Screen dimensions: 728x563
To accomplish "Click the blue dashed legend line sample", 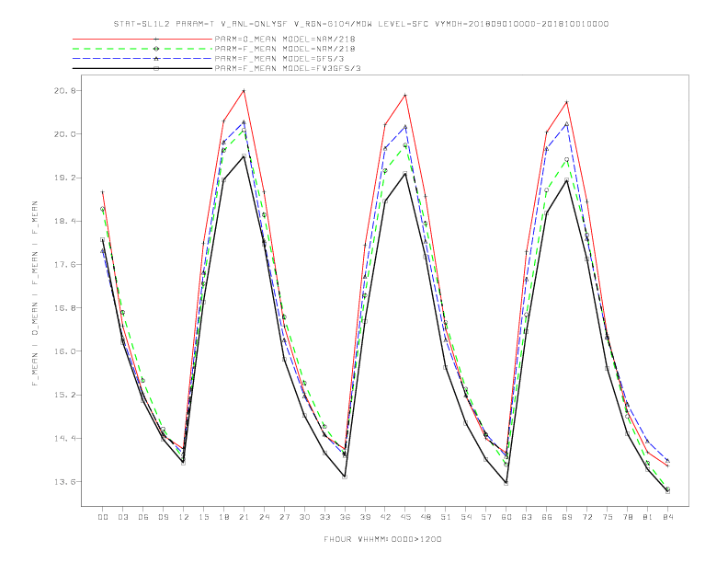I will point(142,59).
